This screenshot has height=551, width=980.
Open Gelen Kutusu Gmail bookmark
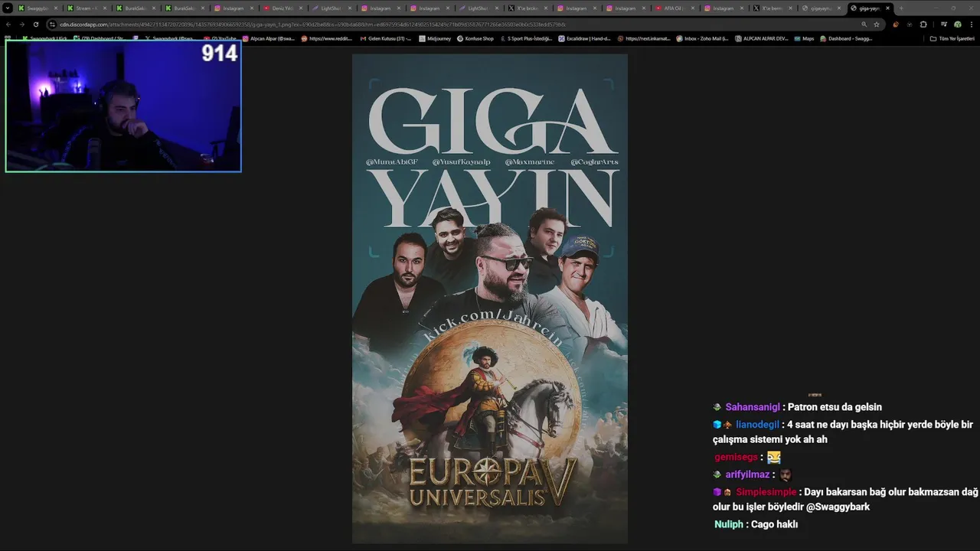pos(386,38)
